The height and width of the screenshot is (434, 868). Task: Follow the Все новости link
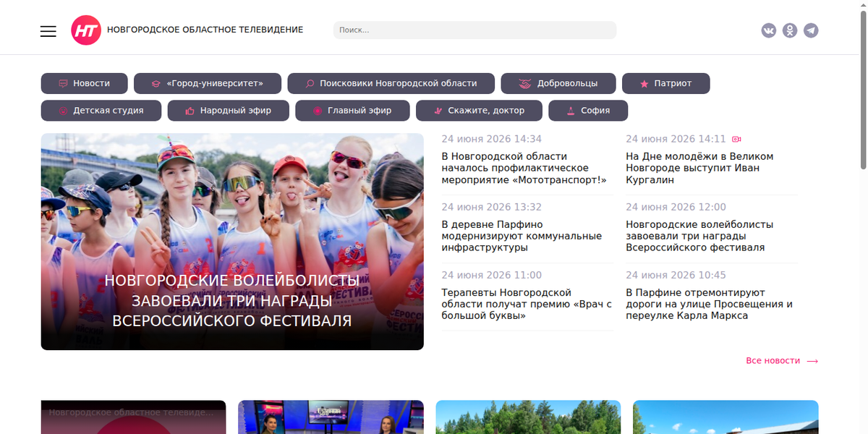(773, 361)
